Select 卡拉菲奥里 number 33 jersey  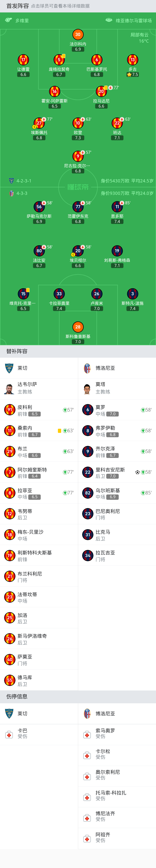[x=59, y=294]
